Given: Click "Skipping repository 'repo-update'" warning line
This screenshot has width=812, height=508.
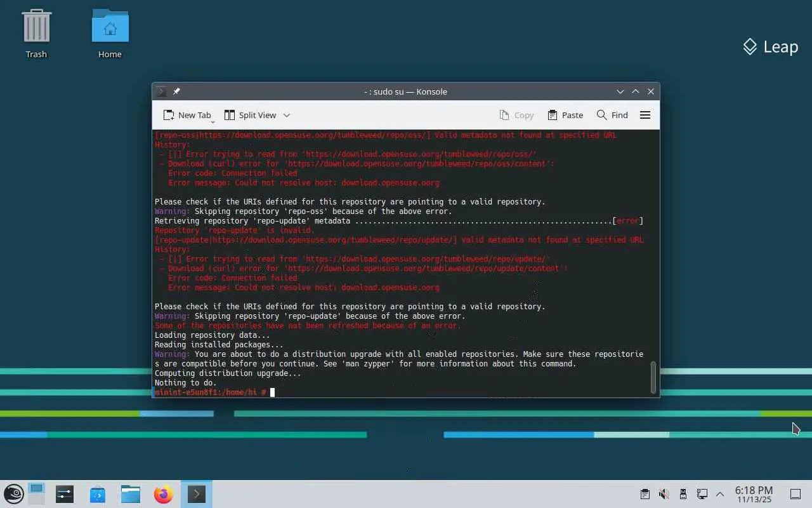Looking at the screenshot, I should pos(310,316).
